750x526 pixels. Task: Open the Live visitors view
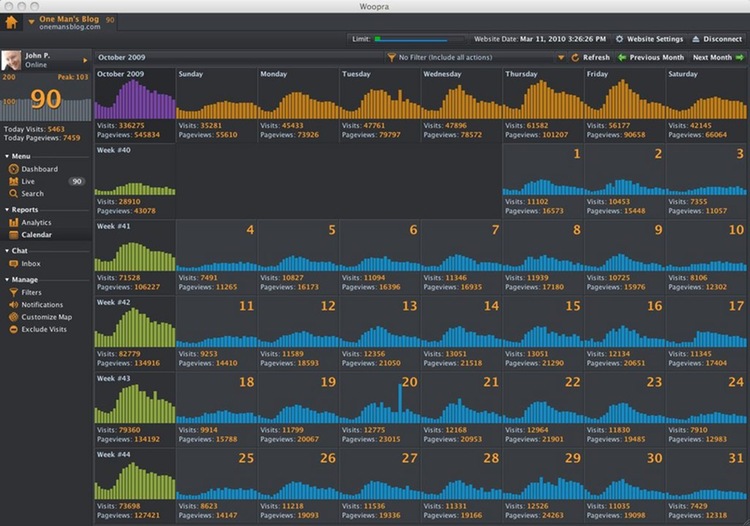(28, 181)
